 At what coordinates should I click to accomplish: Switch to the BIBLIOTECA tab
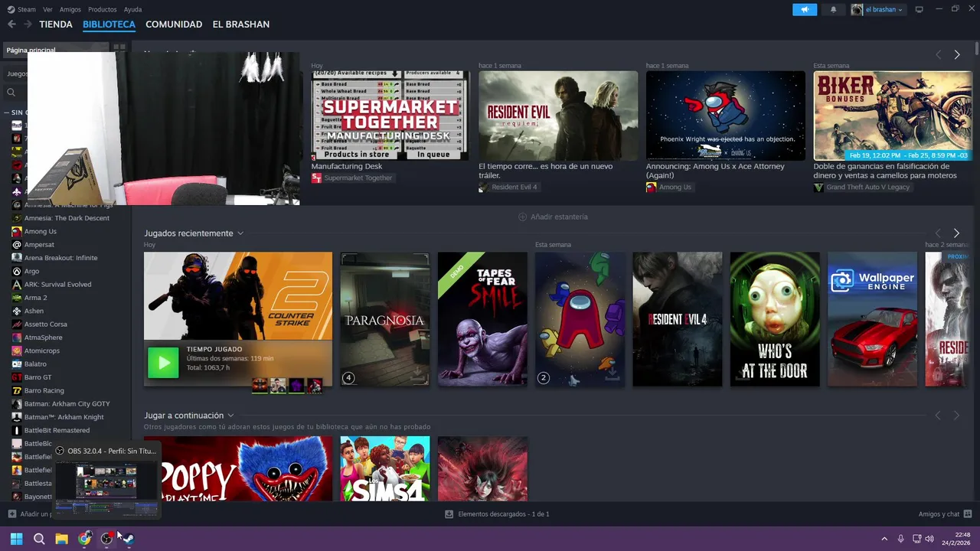[109, 24]
